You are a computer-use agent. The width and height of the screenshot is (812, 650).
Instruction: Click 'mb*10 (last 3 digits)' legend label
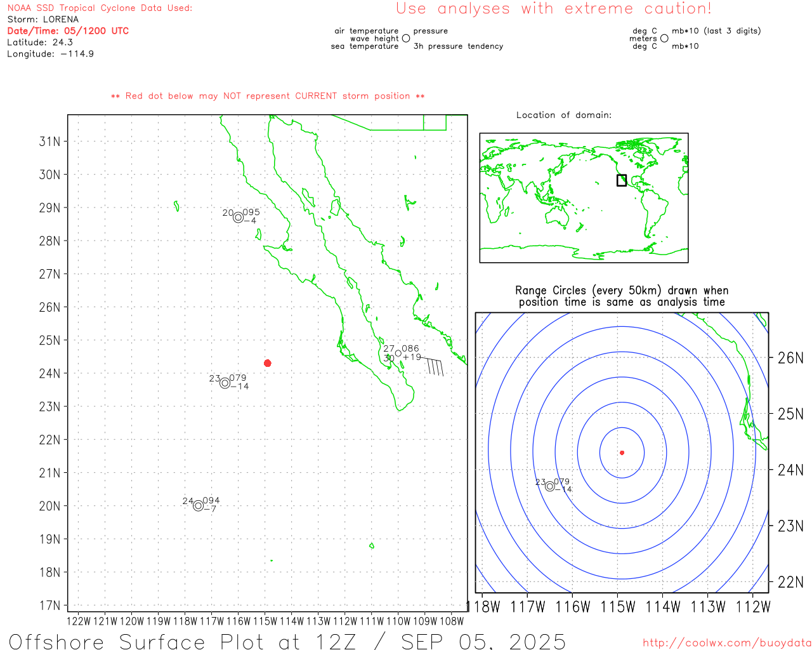[716, 31]
